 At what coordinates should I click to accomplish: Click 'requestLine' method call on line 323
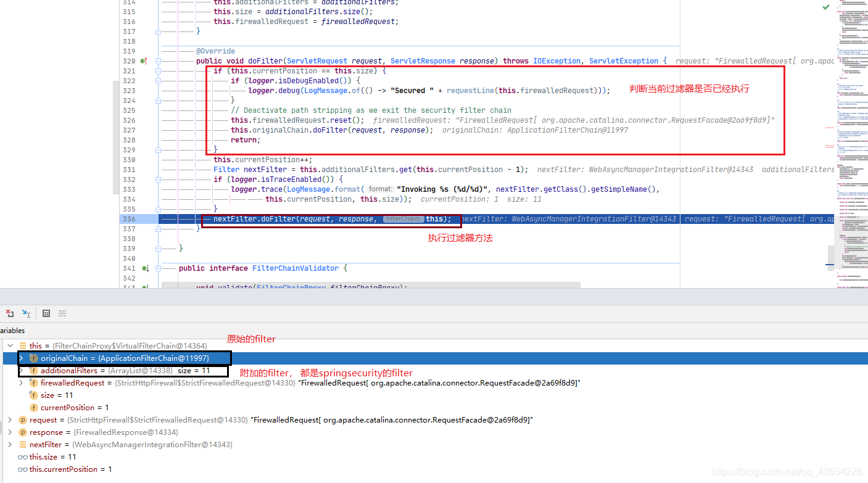pos(471,91)
